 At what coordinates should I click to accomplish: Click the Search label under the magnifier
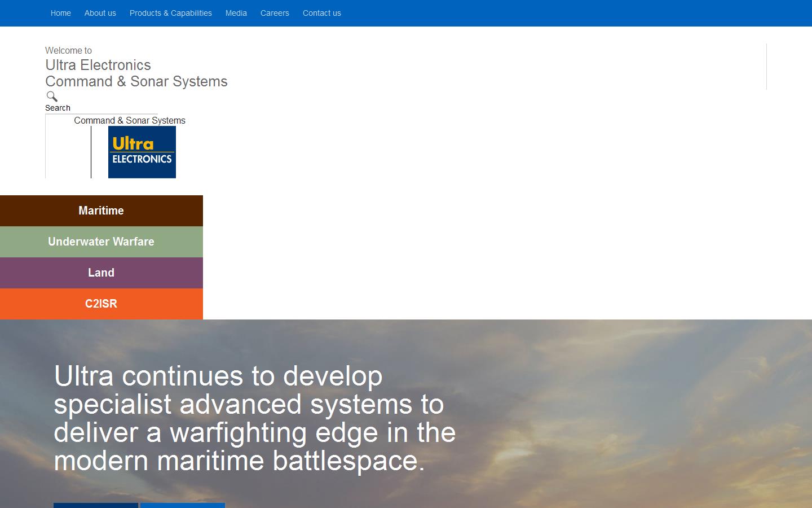[x=58, y=108]
